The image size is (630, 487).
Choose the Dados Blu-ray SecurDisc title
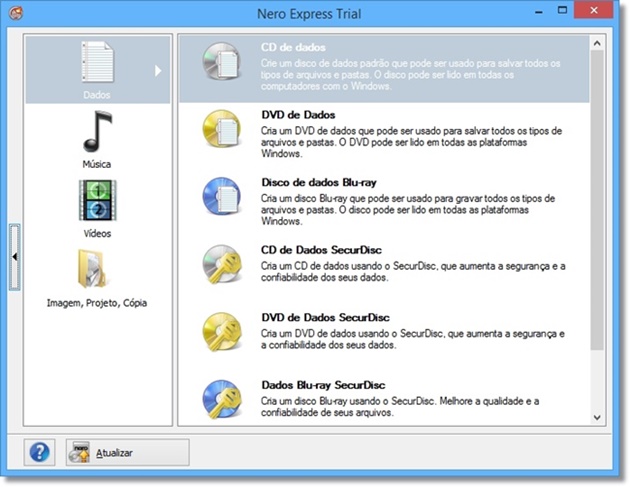click(x=323, y=385)
